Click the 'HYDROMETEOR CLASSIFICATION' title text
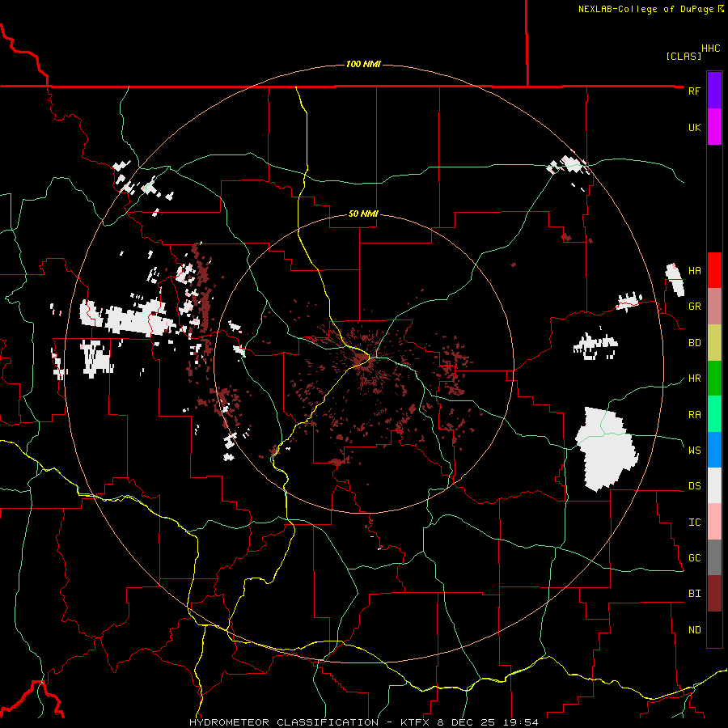The image size is (728, 728). click(284, 722)
